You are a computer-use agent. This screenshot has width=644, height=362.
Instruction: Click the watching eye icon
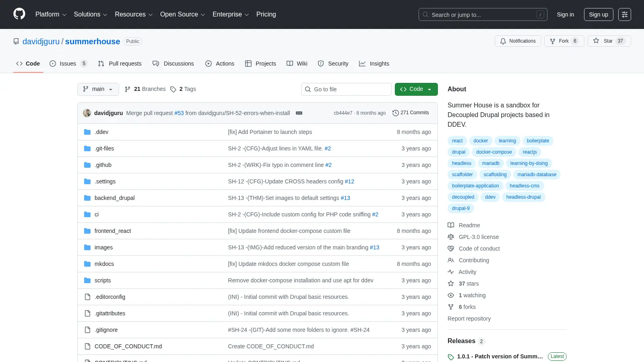451,295
